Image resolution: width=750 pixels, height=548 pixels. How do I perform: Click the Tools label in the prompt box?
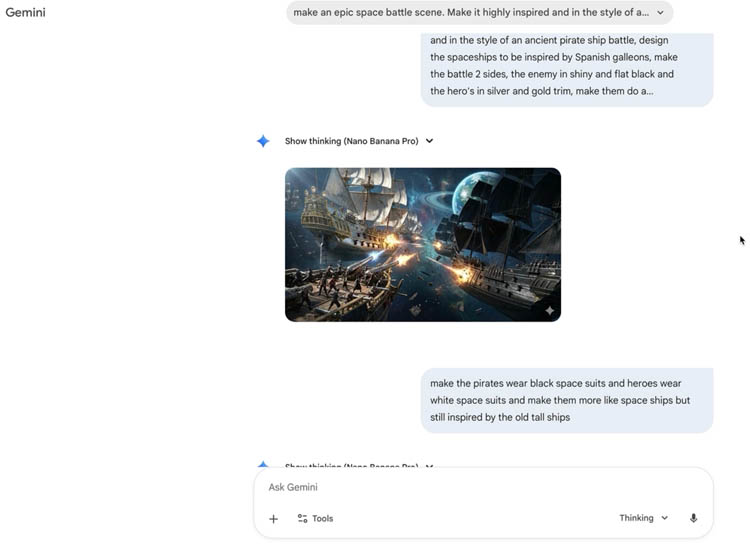coord(322,519)
